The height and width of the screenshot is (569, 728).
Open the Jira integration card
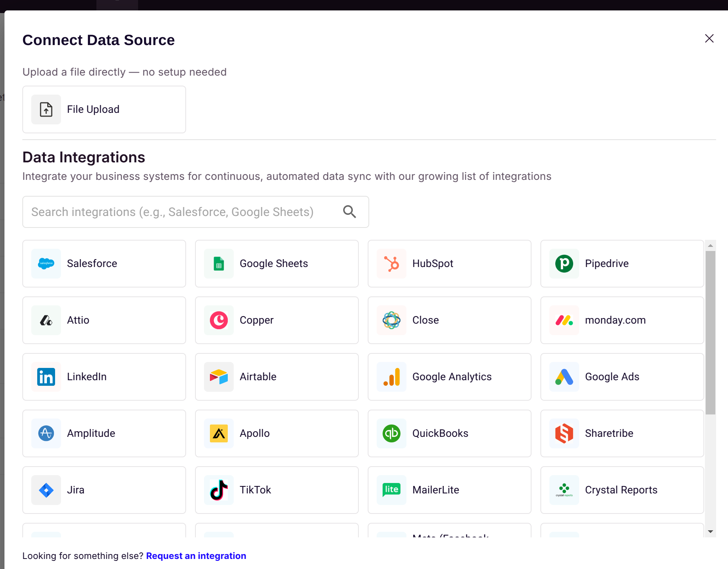click(x=104, y=490)
